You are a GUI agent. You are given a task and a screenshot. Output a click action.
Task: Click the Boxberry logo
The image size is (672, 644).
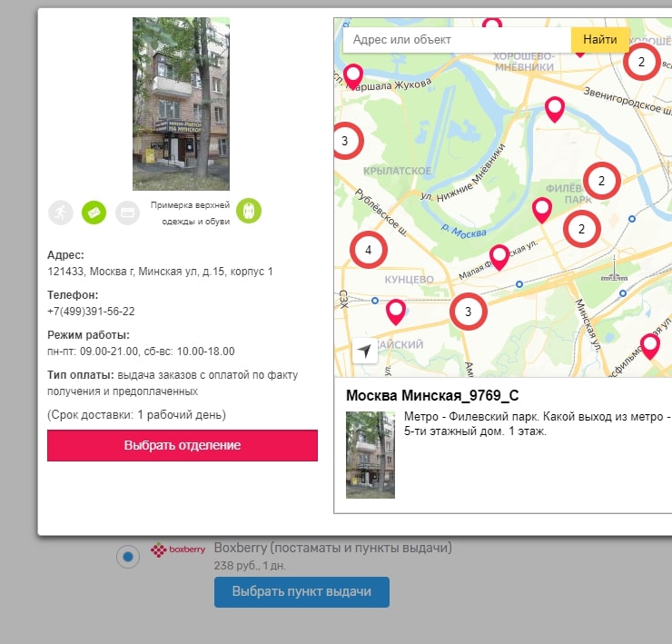coord(171,550)
